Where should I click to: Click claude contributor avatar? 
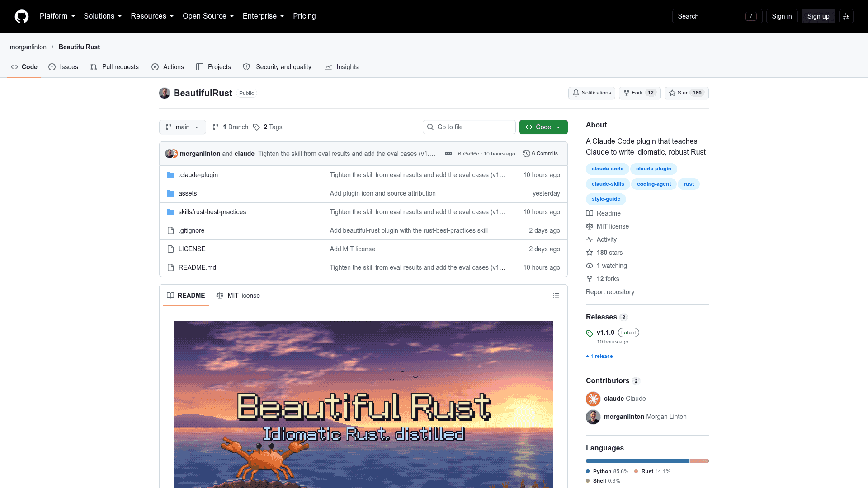(593, 399)
